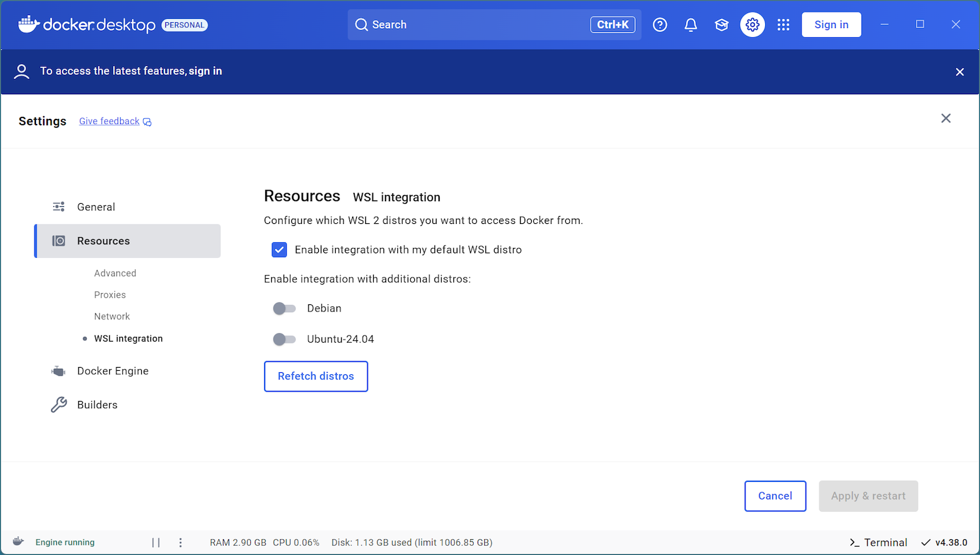Click the Cancel button
The width and height of the screenshot is (980, 555).
click(x=775, y=496)
